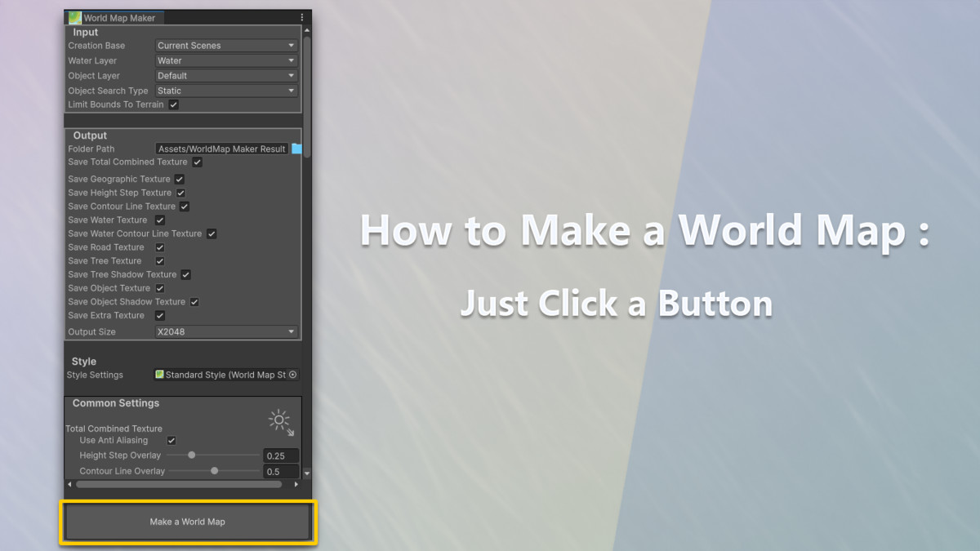Click the horizontal scrollbar right arrow
Screen dimensions: 980x551
[296, 484]
